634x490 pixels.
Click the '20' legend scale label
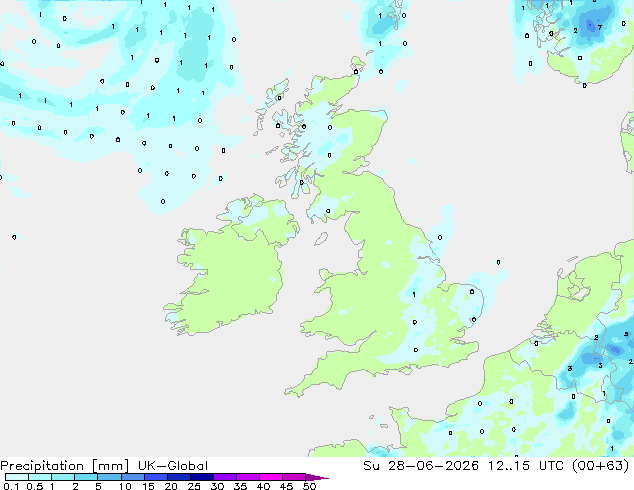pyautogui.click(x=171, y=486)
